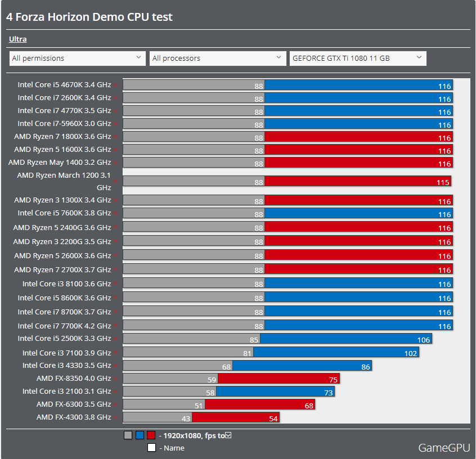The image size is (476, 459).
Task: Click the Intel Core i3 7100 blue bar
Action: tap(336, 353)
